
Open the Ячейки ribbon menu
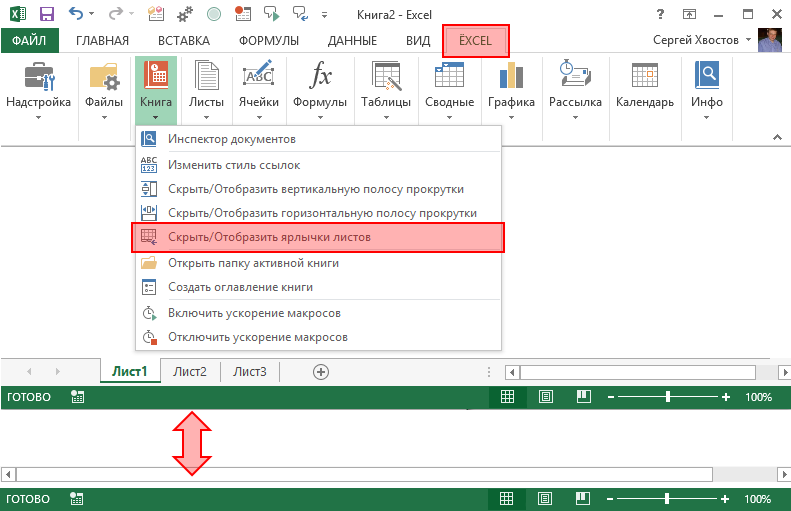pos(259,91)
